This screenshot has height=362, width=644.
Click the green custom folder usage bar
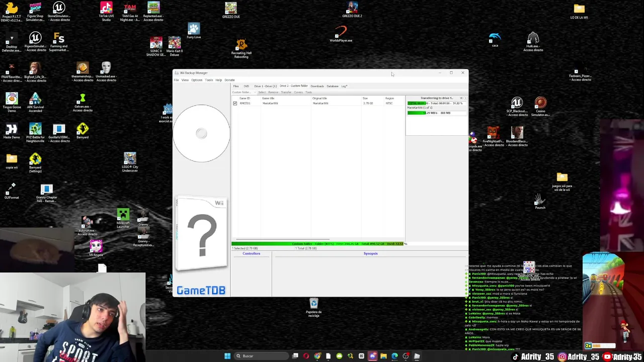(317, 244)
